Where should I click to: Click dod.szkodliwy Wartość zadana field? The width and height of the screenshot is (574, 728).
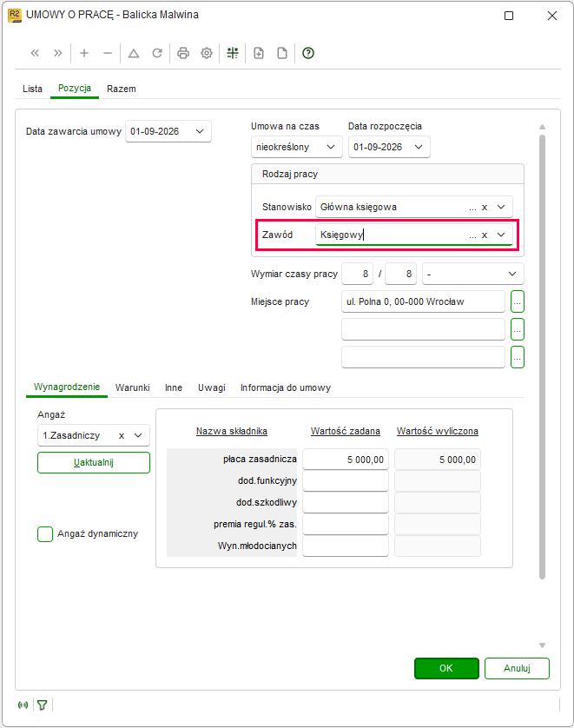coord(346,503)
